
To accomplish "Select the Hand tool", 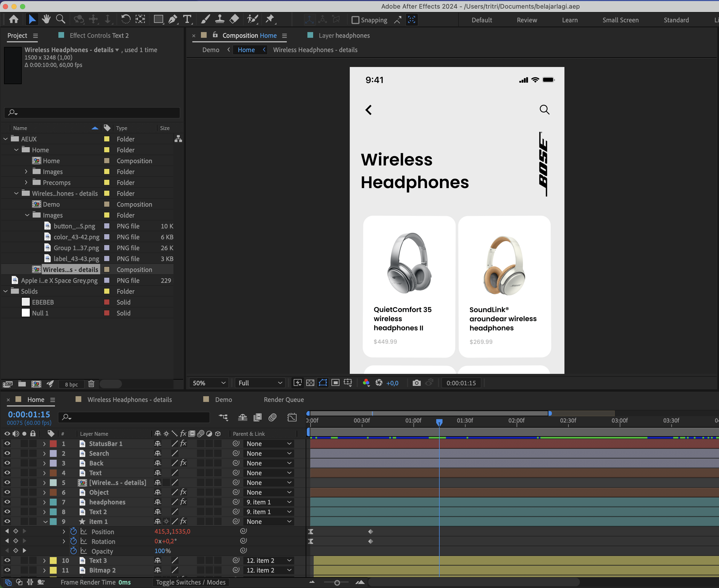I will 46,19.
